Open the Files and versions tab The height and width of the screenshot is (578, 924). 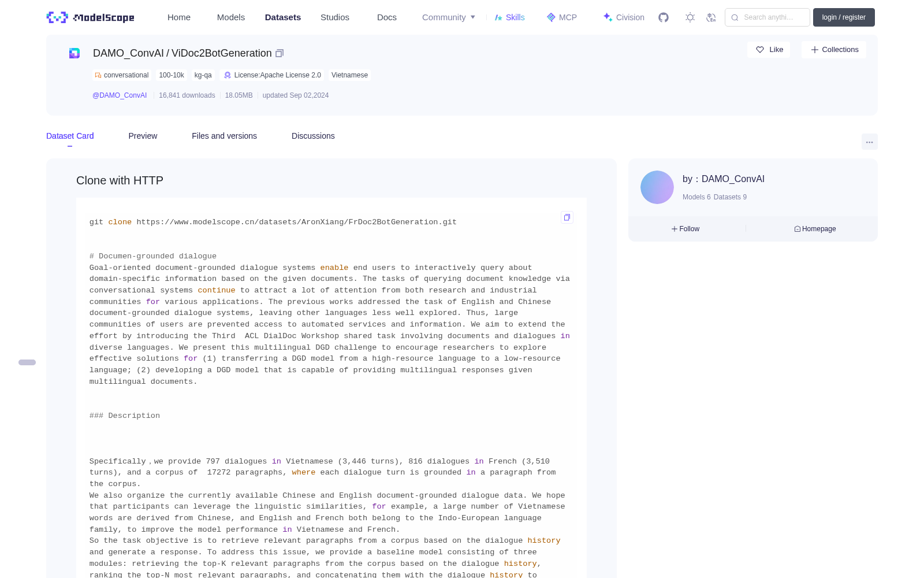point(224,136)
